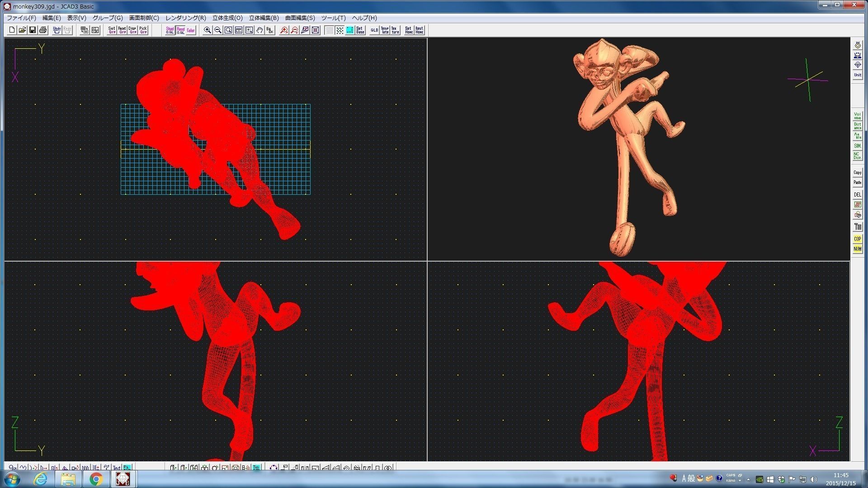Open the ツール(T) menu

334,18
